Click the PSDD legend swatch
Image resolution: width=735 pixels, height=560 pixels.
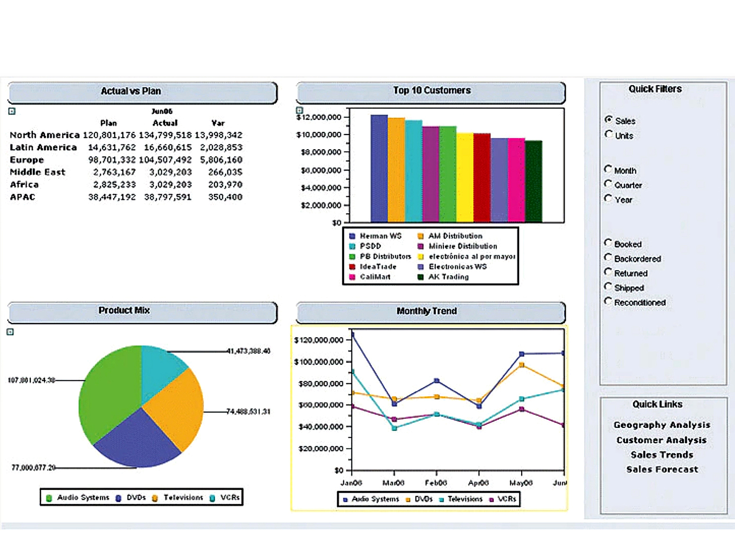point(352,246)
